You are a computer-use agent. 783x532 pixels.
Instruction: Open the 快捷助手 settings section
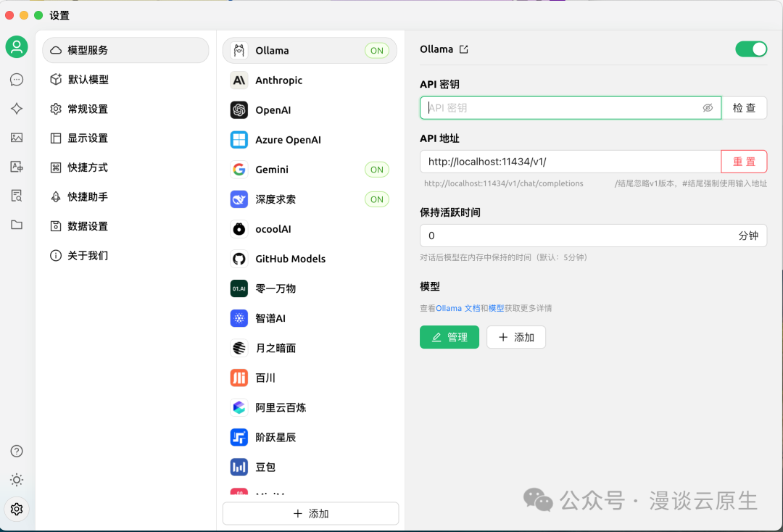point(126,196)
